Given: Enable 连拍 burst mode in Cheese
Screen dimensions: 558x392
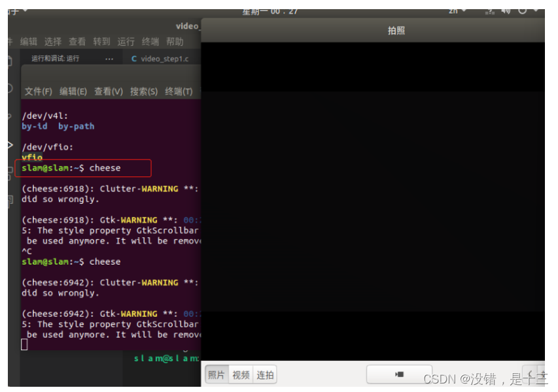Looking at the screenshot, I should tap(265, 375).
